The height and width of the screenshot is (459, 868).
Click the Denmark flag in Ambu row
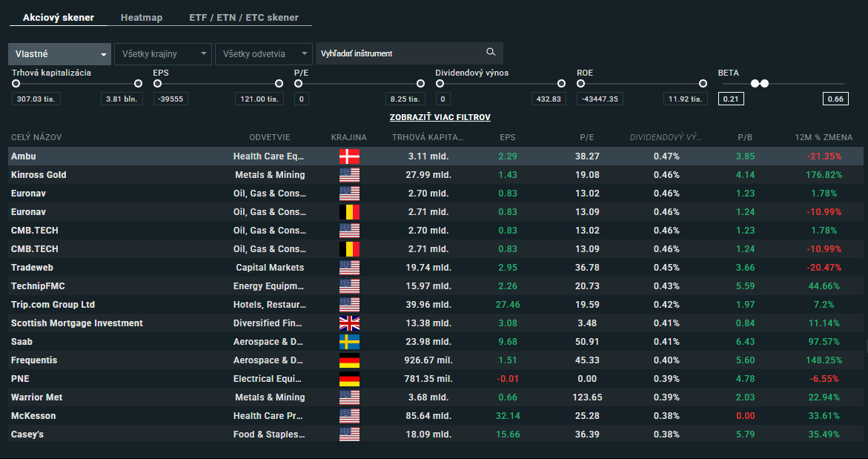[349, 156]
